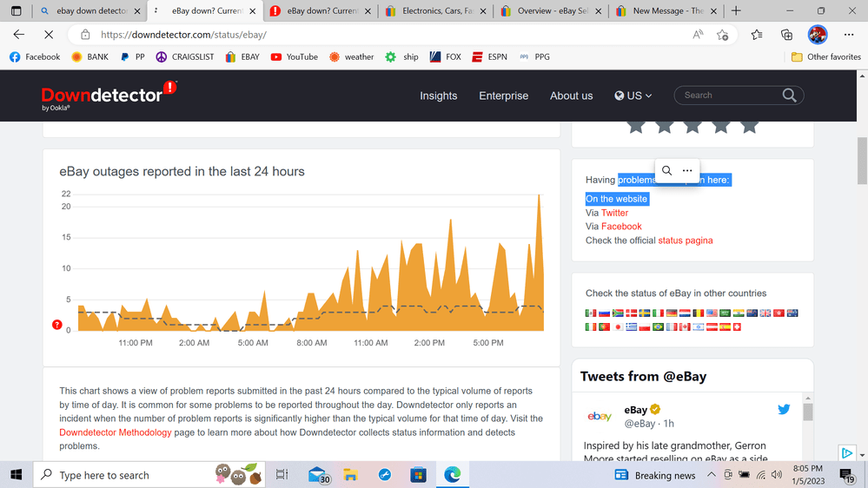868x488 pixels.
Task: Click the 'On the website' link
Action: click(x=616, y=199)
